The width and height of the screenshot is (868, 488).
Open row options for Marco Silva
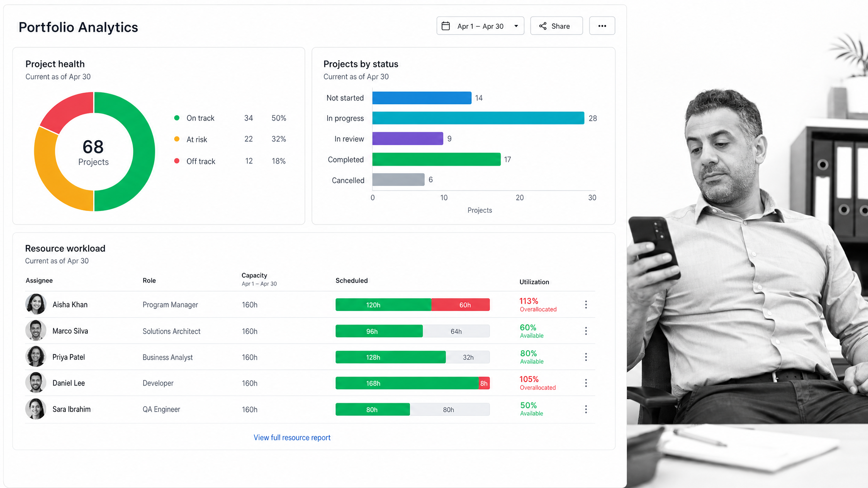586,331
